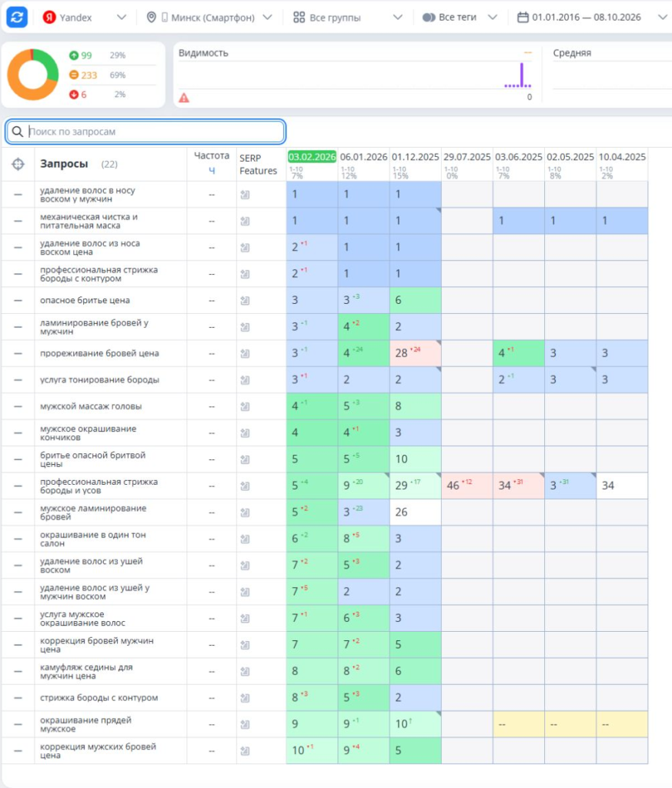Open the date range 01.01.2016 — 08.10.2026 picker

point(592,18)
